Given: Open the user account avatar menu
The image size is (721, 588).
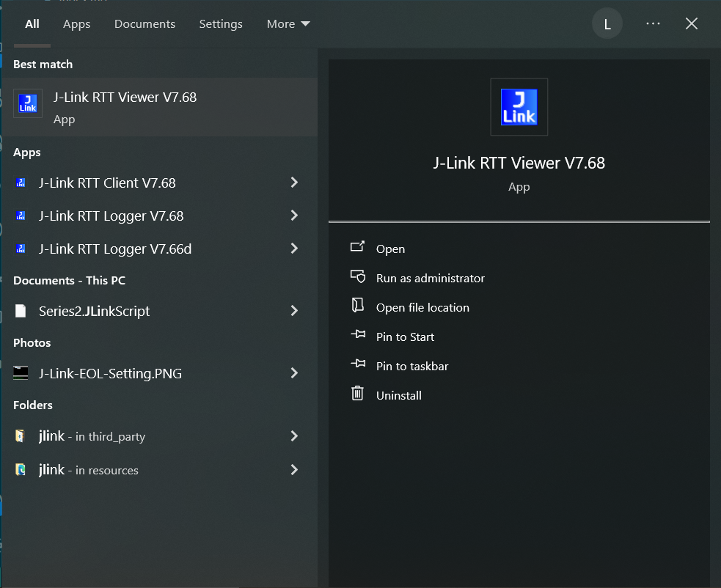Looking at the screenshot, I should point(607,23).
